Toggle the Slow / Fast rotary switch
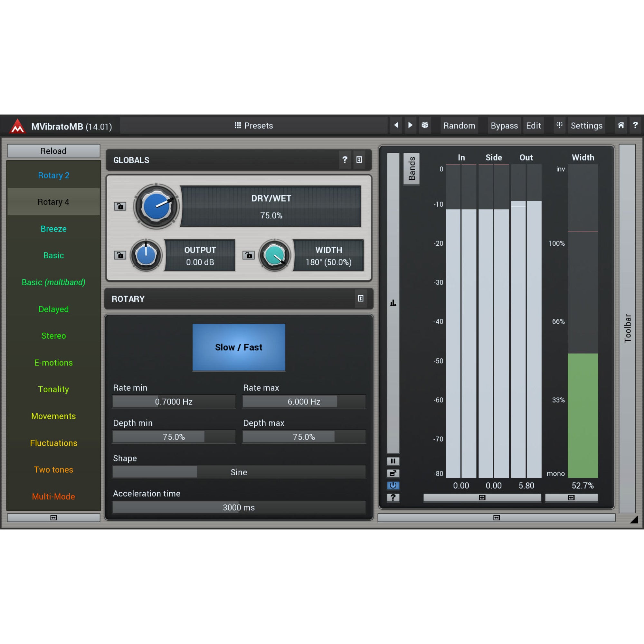Screen dimensions: 644x644 click(239, 347)
